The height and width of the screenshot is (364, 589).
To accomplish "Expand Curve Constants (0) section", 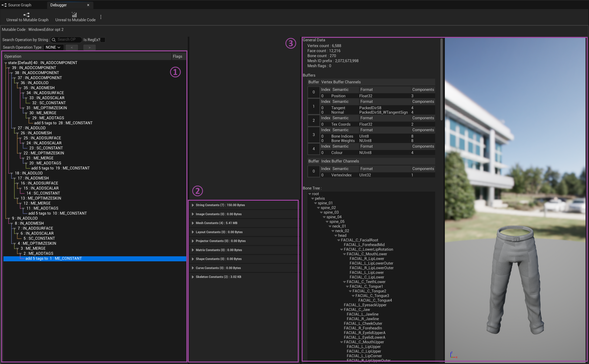I will click(193, 268).
